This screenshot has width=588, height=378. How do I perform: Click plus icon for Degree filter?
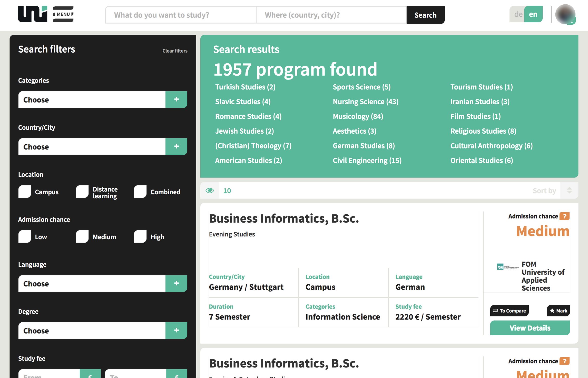(x=177, y=330)
